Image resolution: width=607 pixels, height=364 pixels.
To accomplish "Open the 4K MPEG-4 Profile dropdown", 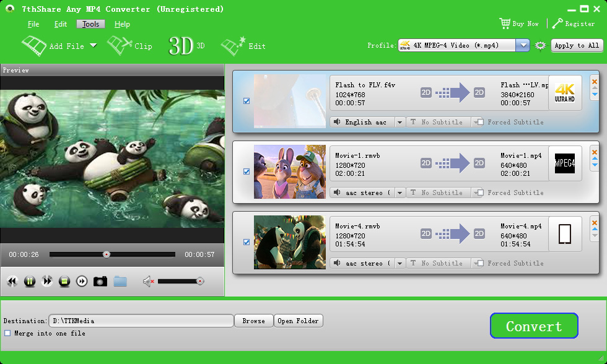I will (522, 45).
